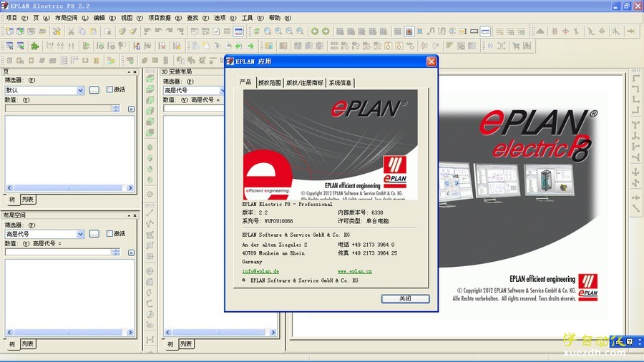The height and width of the screenshot is (362, 644).
Task: Go back with green left arrow circle
Action: (x=315, y=31)
